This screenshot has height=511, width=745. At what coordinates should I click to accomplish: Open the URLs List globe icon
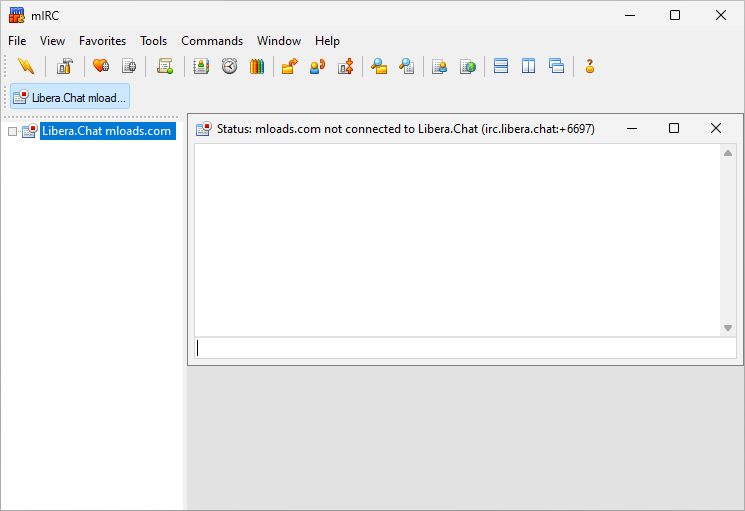coord(468,66)
